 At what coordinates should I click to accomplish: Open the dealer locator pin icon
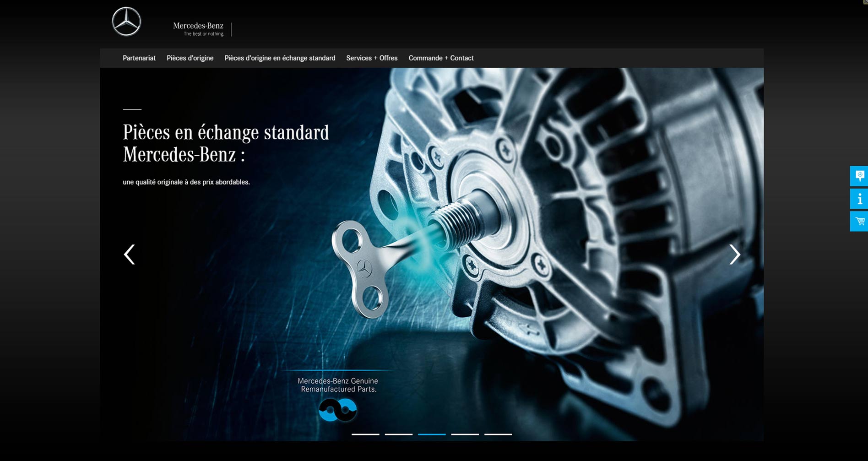click(x=859, y=176)
